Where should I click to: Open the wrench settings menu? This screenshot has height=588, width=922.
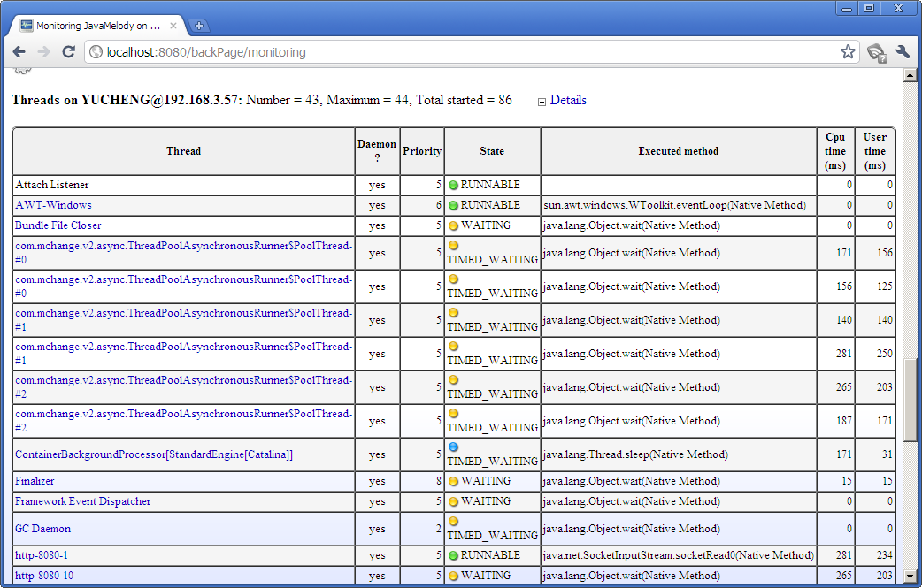click(x=903, y=51)
